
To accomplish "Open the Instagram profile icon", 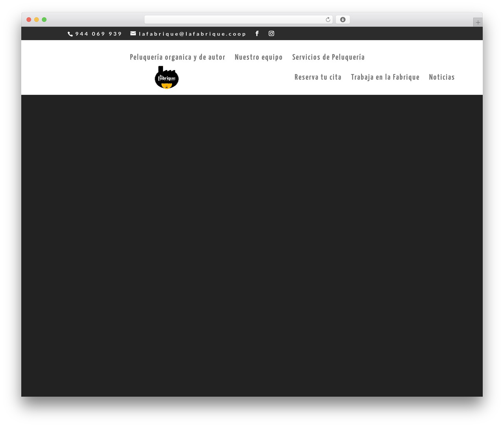I will (271, 33).
